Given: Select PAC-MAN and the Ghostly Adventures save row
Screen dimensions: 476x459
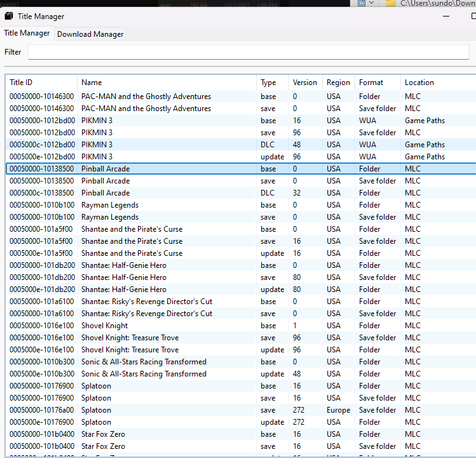Looking at the screenshot, I should tap(241, 109).
